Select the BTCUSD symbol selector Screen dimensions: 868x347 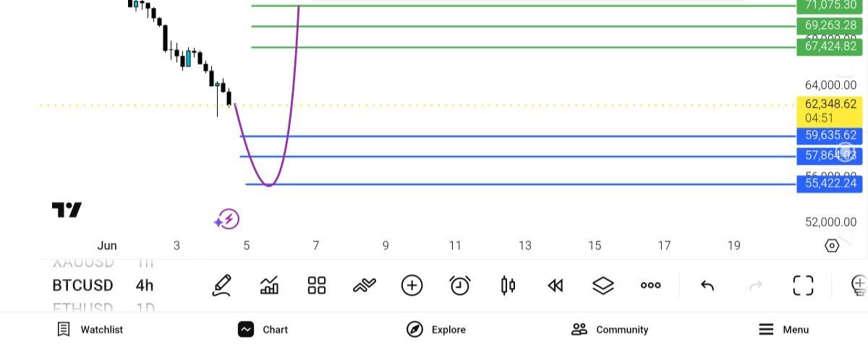click(x=82, y=286)
